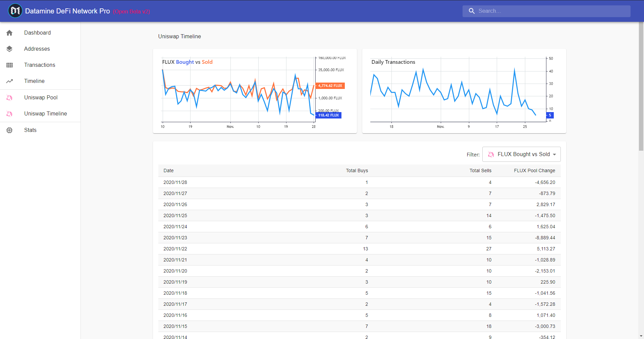Click the 2020/11/20 date cell
Image resolution: width=644 pixels, height=339 pixels.
coord(175,271)
